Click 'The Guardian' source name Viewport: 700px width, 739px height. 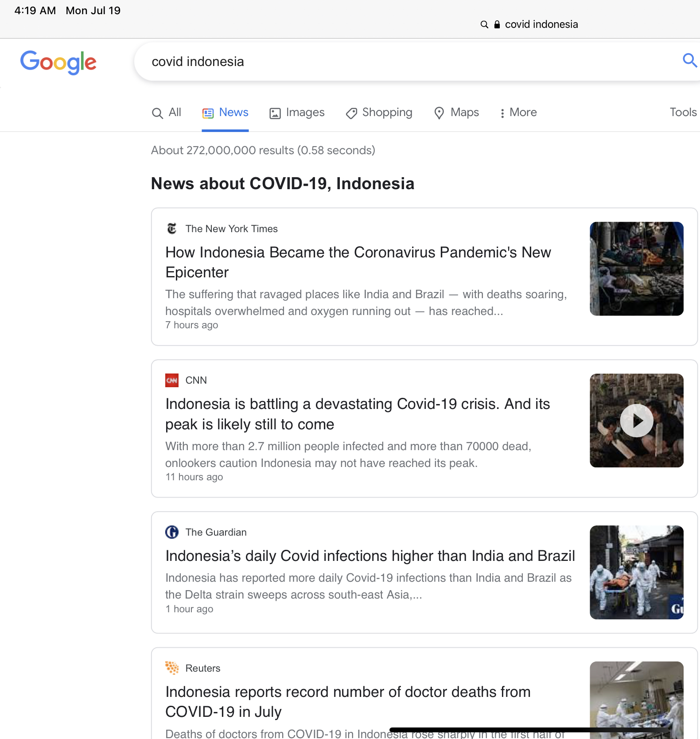pos(216,532)
